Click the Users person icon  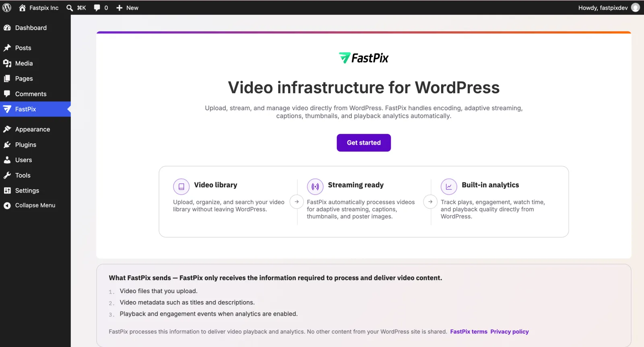click(x=7, y=160)
